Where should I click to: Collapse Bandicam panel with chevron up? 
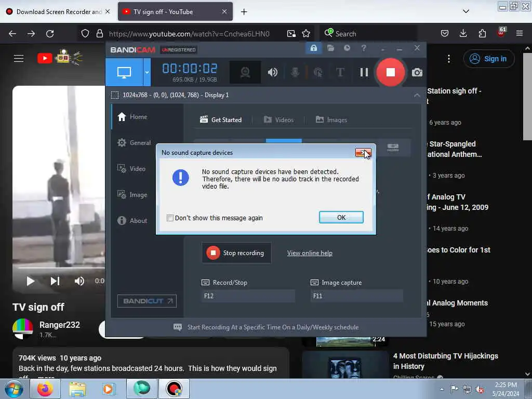[x=417, y=96]
